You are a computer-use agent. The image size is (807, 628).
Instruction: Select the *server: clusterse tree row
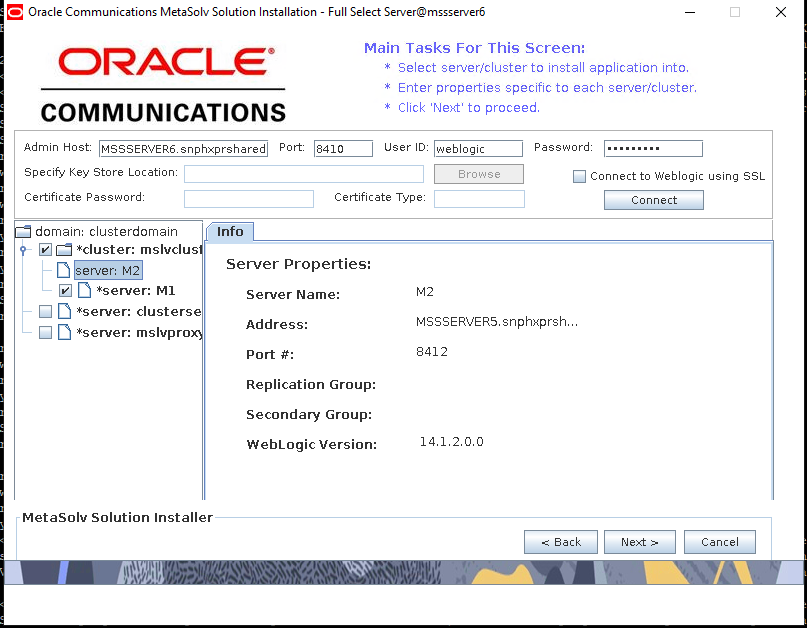coord(138,311)
